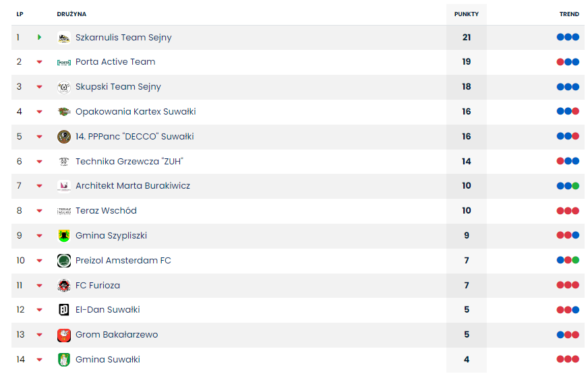Click the DRUŻYNA column header
This screenshot has width=588, height=382.
[71, 14]
